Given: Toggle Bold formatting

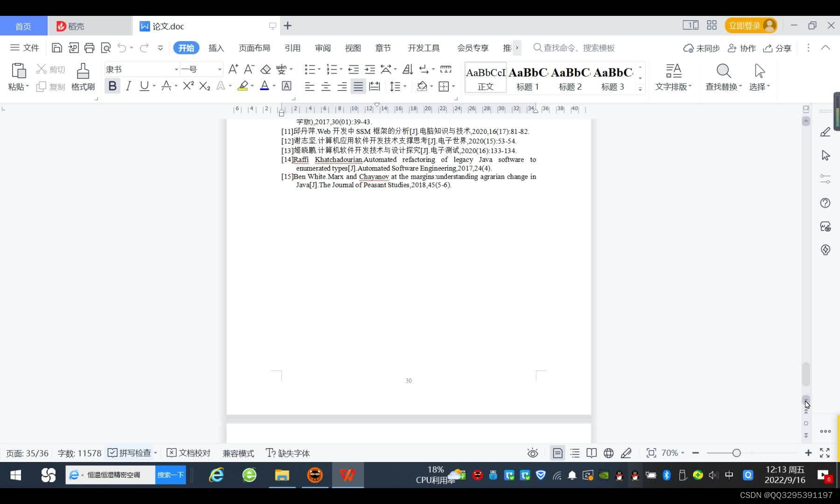Looking at the screenshot, I should (112, 86).
